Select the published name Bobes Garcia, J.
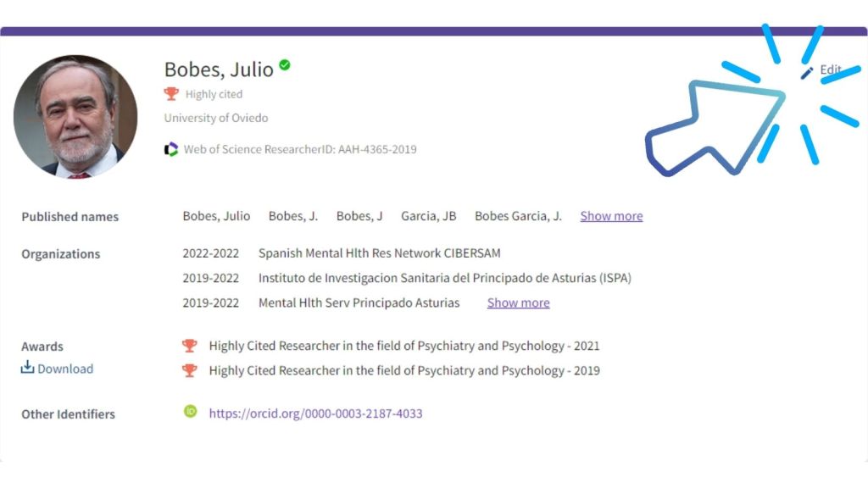 [x=518, y=216]
